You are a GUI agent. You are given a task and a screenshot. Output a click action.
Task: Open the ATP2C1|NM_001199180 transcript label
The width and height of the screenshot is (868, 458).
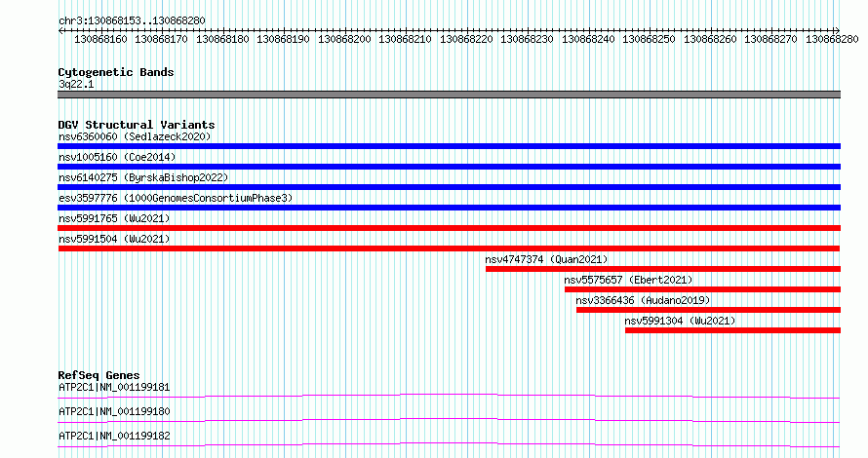114,411
